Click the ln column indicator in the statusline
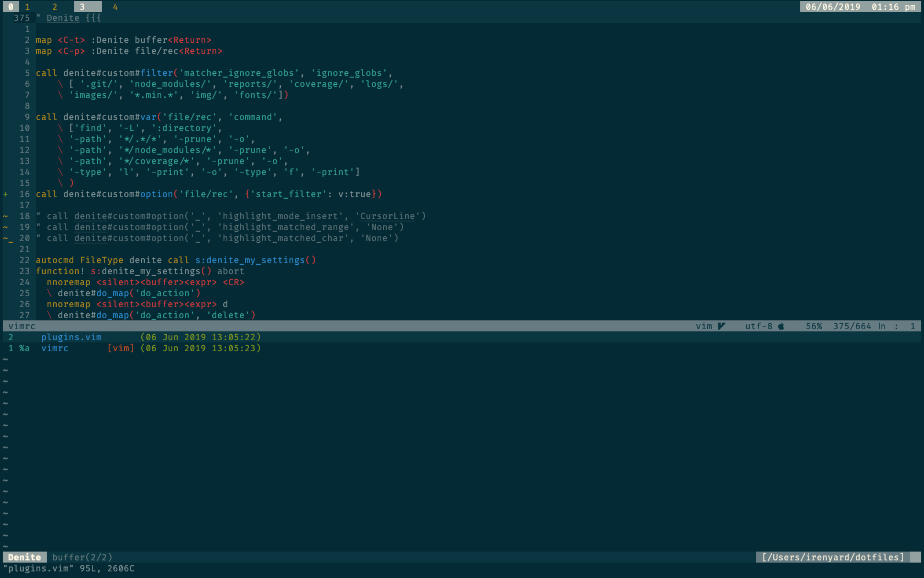 pyautogui.click(x=881, y=326)
